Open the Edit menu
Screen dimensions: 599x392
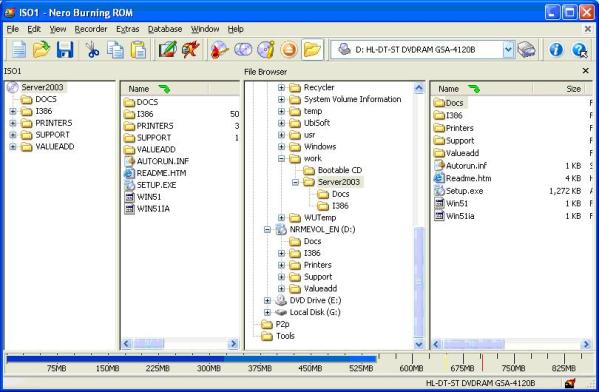point(34,29)
